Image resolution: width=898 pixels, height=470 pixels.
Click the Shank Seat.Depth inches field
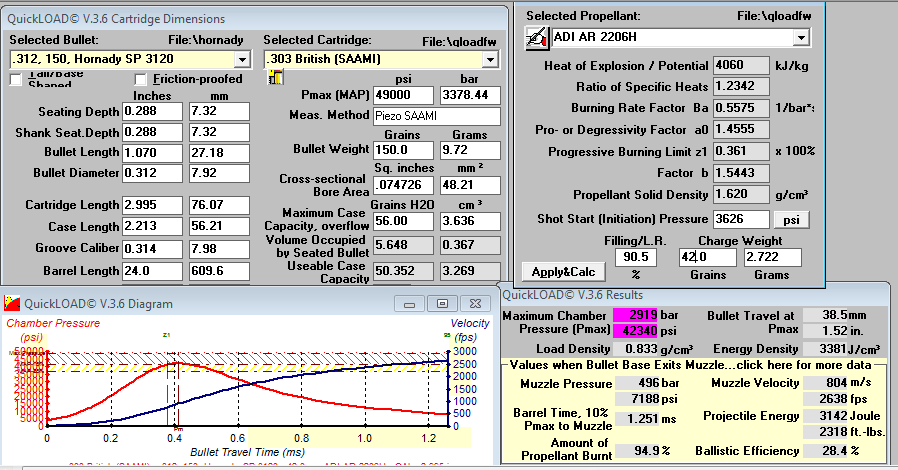tap(152, 132)
